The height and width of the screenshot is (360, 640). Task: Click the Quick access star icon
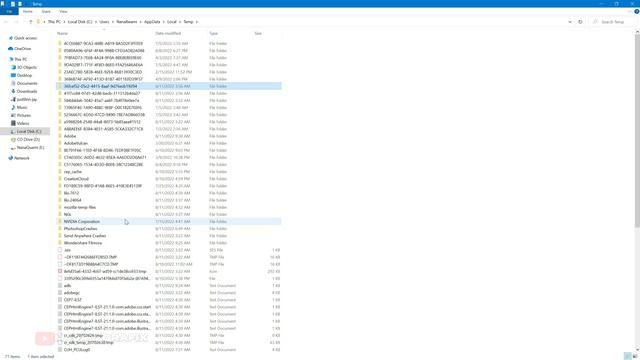[x=11, y=38]
